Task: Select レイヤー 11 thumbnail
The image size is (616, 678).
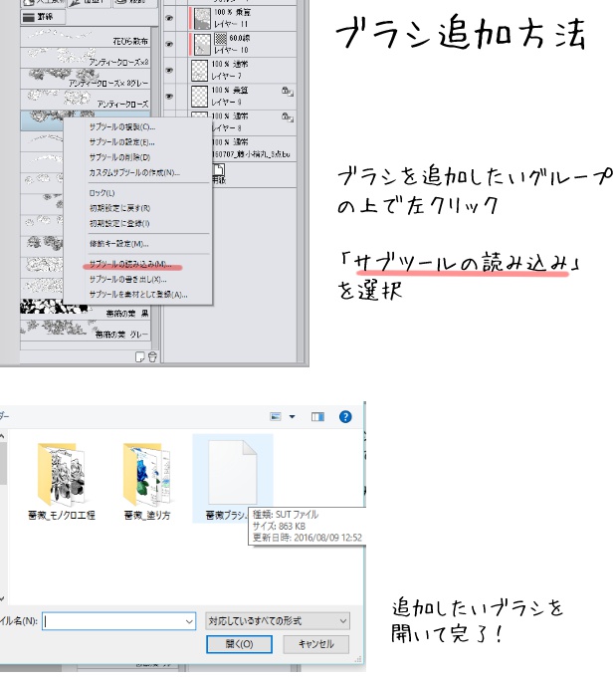Action: 202,18
